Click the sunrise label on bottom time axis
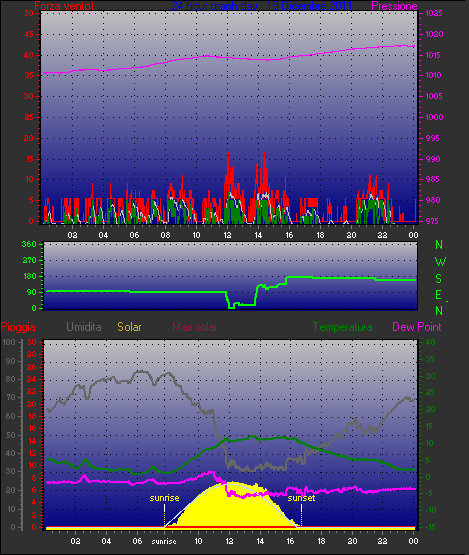469x555 pixels. tap(164, 541)
